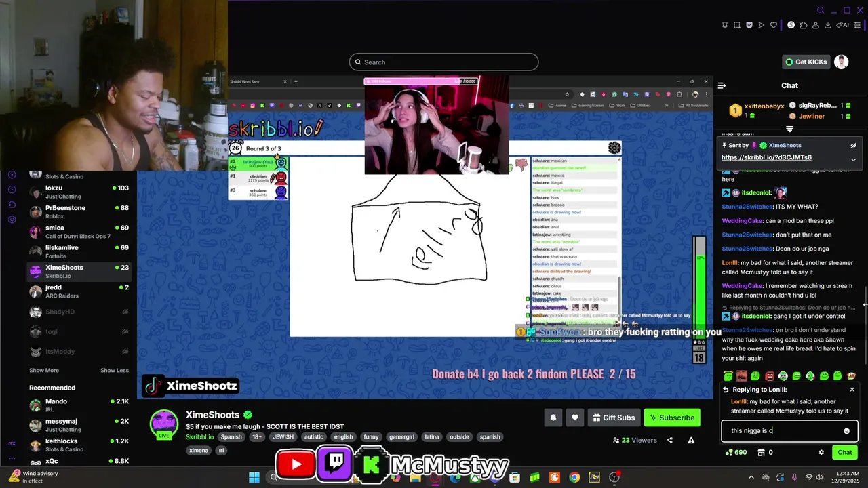This screenshot has height=488, width=868.
Task: Focus the Kick search field
Action: 443,62
